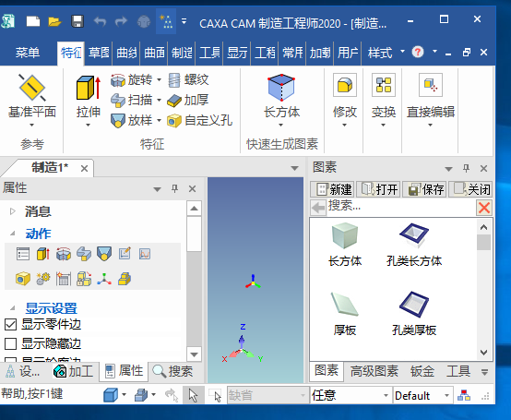The image size is (511, 420).
Task: Click the selection arrow tool in status bar
Action: 194,396
